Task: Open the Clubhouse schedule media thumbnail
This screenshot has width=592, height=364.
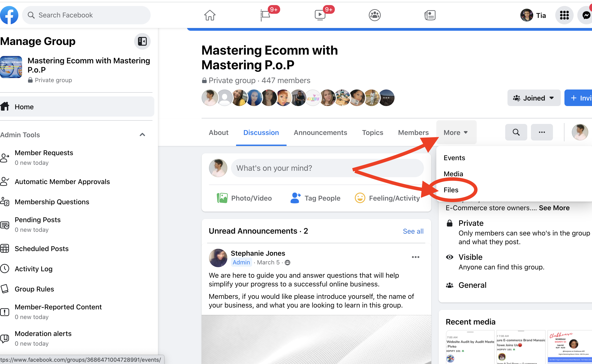Action: pyautogui.click(x=569, y=347)
